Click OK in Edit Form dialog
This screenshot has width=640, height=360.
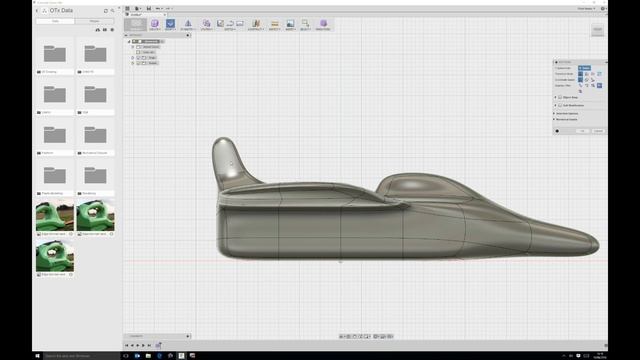tap(583, 131)
